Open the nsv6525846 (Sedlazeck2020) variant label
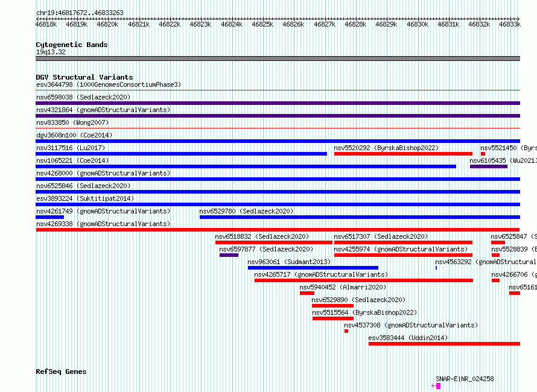Image resolution: width=537 pixels, height=392 pixels. (83, 186)
